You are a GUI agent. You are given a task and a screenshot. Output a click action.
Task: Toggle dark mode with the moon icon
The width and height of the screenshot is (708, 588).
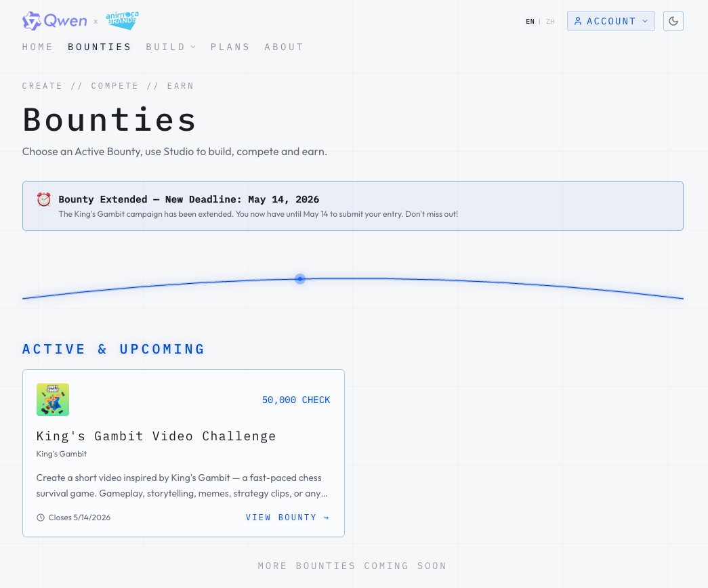tap(673, 21)
